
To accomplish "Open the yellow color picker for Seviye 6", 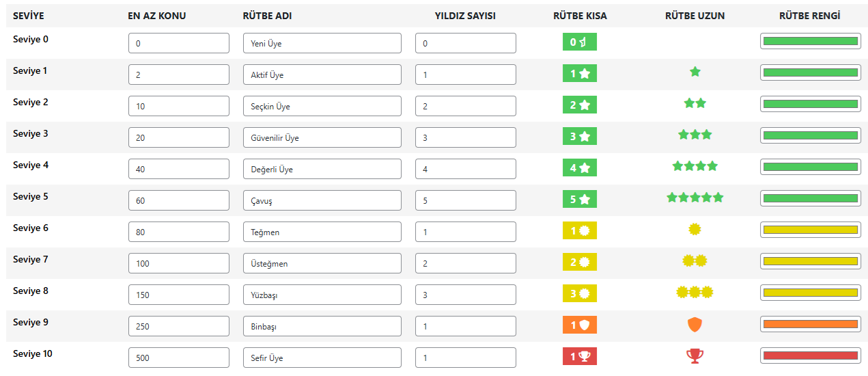I will (810, 230).
